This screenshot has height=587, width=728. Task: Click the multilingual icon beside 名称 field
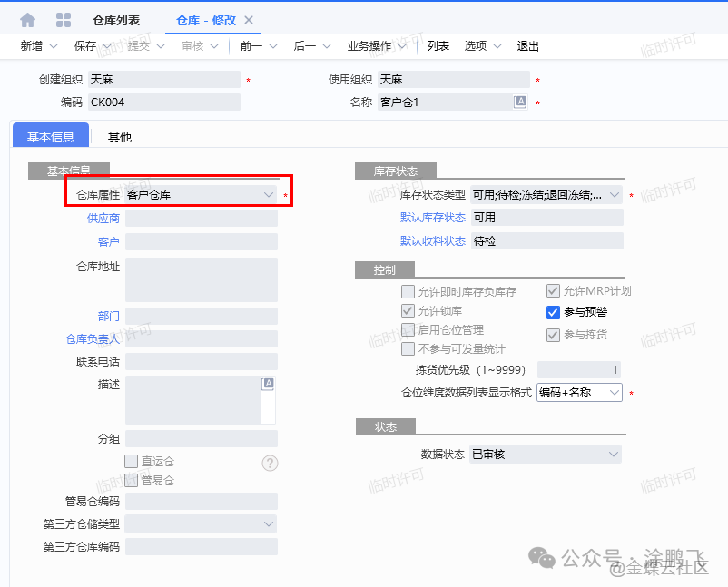(x=520, y=103)
